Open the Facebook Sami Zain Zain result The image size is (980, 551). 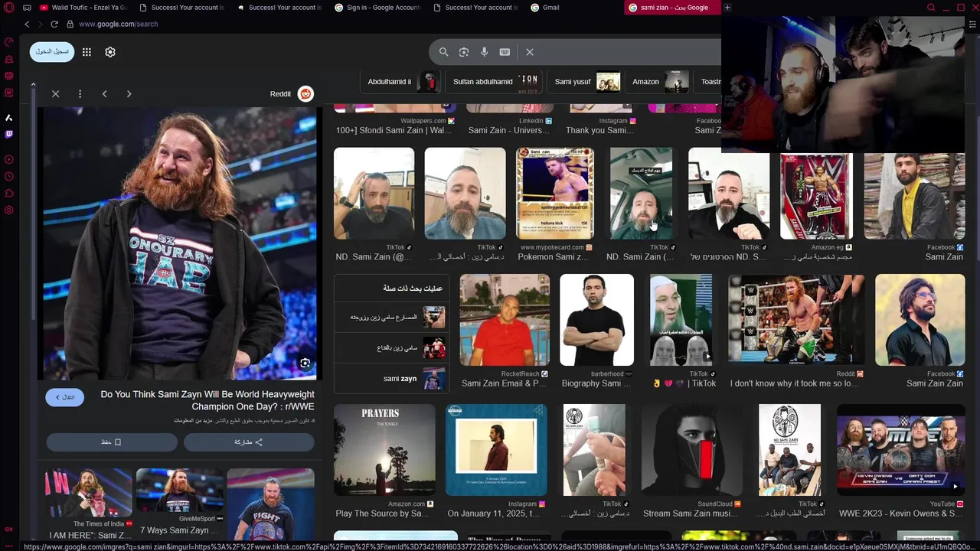920,320
